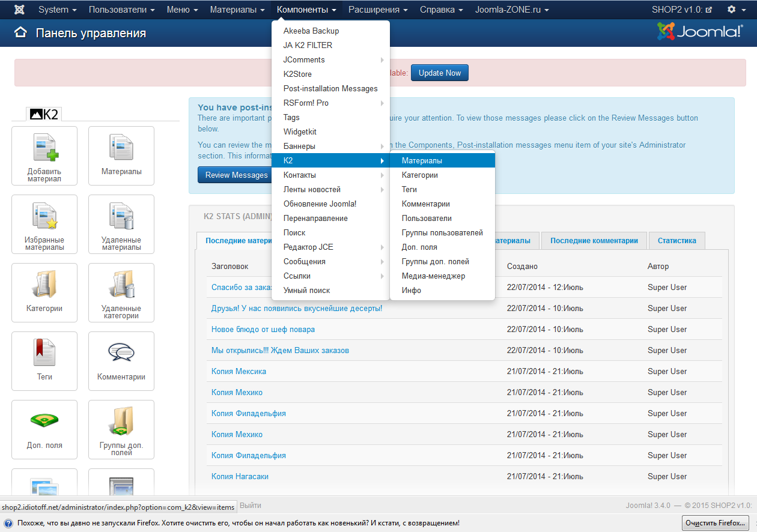
Task: Expand the Ссылки submenu
Action: click(x=330, y=276)
